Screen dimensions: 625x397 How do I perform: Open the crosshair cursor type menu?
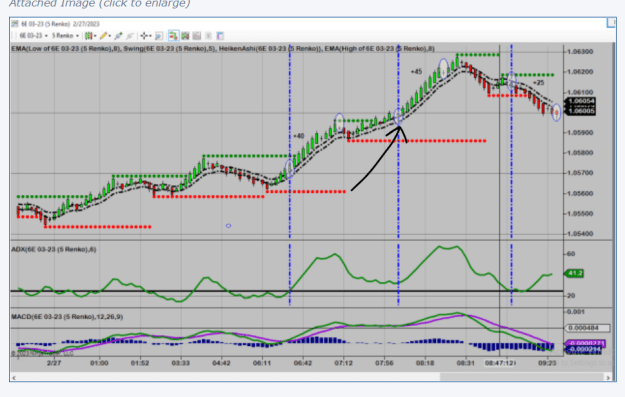145,36
